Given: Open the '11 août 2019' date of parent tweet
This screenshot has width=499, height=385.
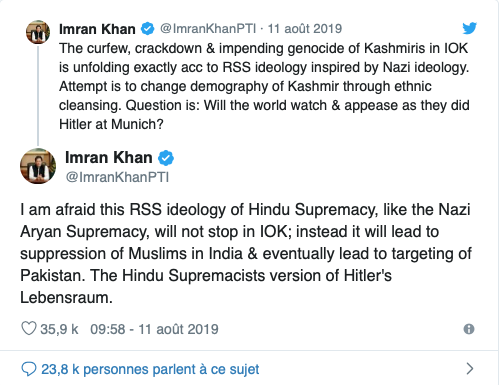Looking at the screenshot, I should 305,29.
